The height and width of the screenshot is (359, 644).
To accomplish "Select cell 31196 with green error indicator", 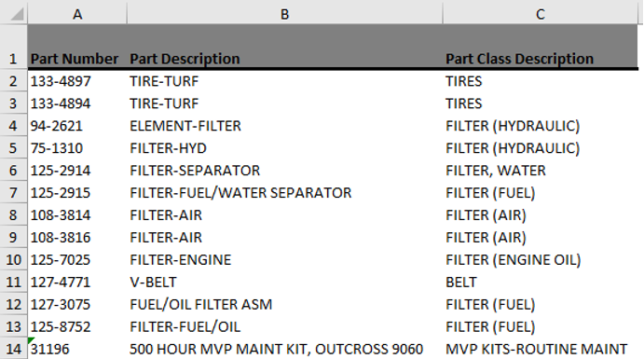I will [77, 349].
